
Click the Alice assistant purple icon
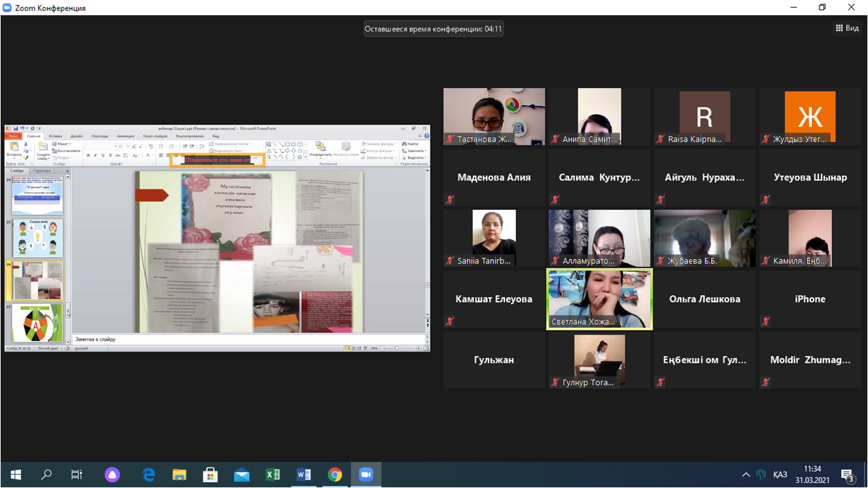pyautogui.click(x=112, y=475)
